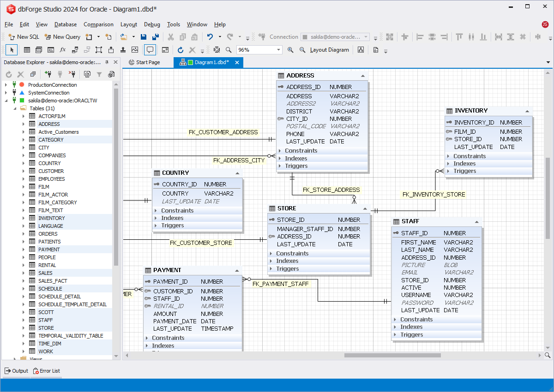Pin the Database Explorer panel
Screen dimensions: 554x392
[x=107, y=62]
